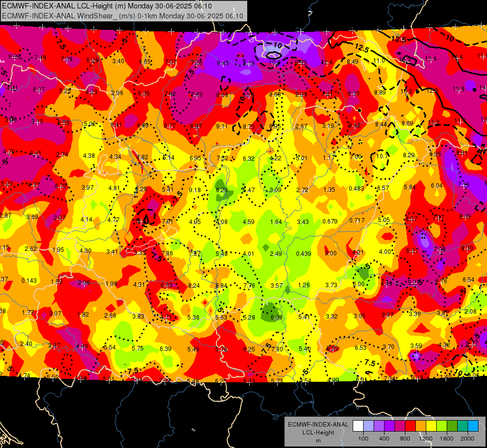487x448 pixels.
Task: Select the legend tick label 400
Action: click(x=384, y=439)
